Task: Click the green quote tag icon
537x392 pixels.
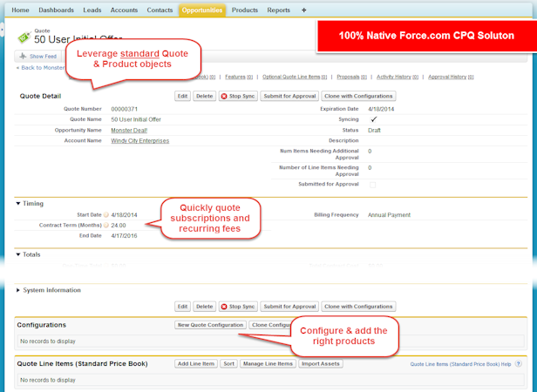Action: (24, 37)
